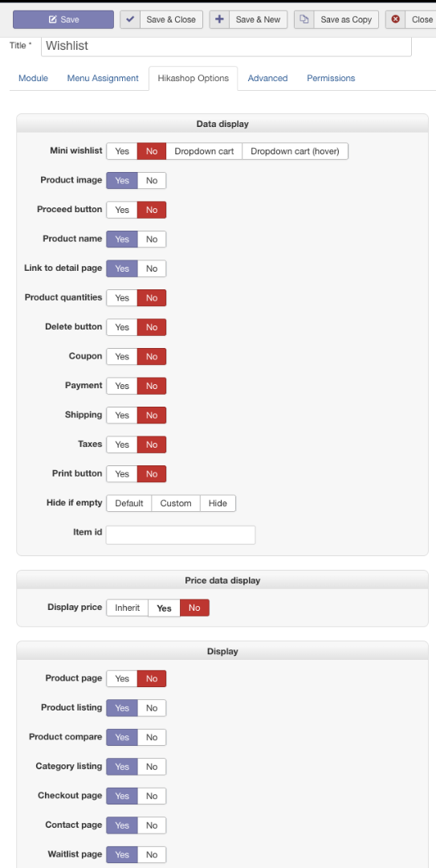Select Inherit for Display price
Image resolution: width=436 pixels, height=868 pixels.
tap(127, 608)
